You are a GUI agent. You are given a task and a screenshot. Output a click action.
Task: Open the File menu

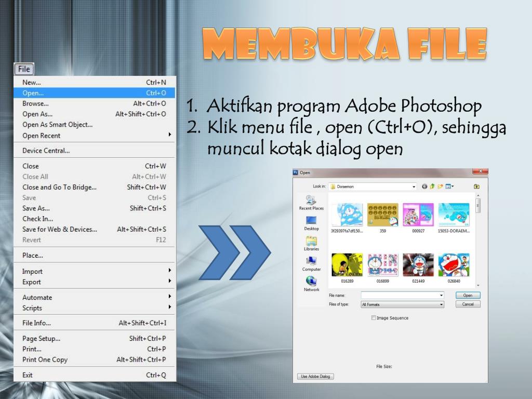pyautogui.click(x=24, y=69)
